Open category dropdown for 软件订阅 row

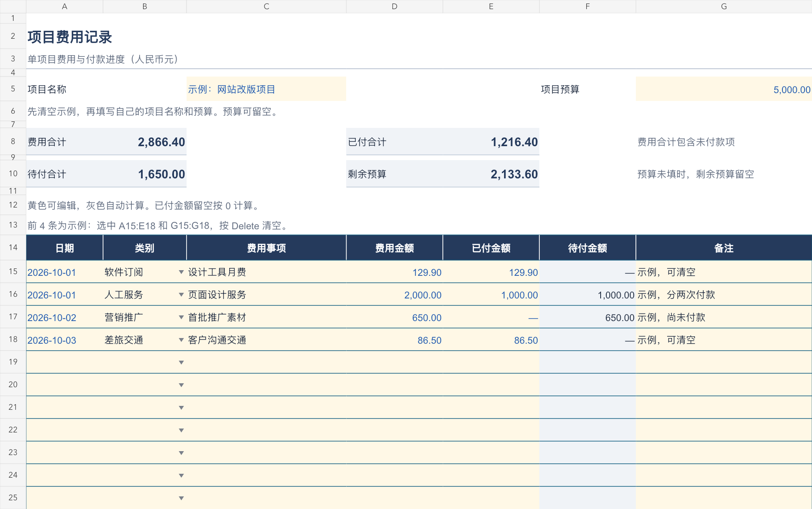coord(181,272)
